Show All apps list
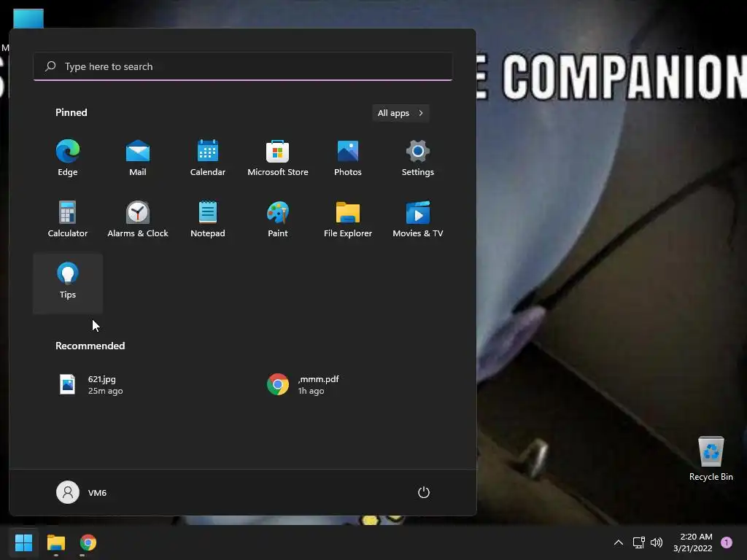The height and width of the screenshot is (560, 747). [400, 113]
